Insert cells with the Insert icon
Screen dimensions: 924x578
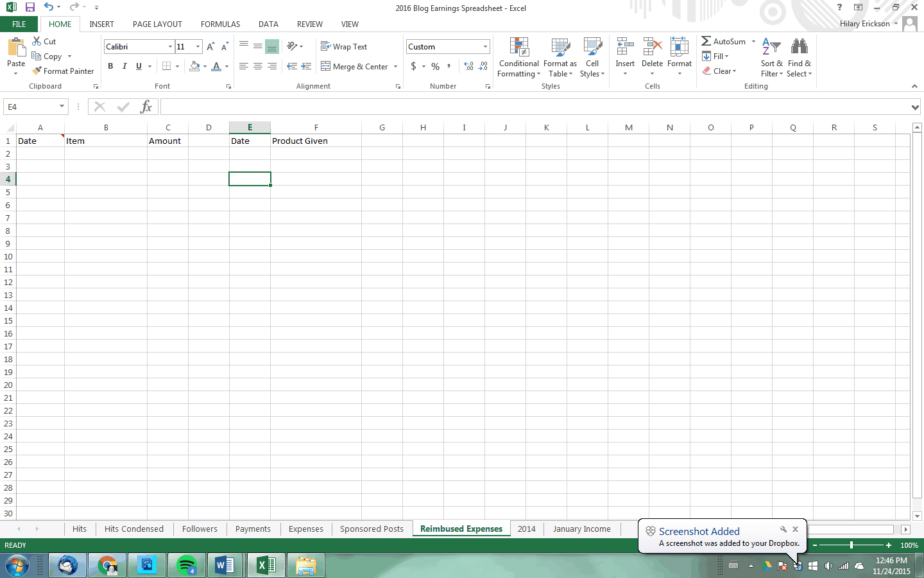[625, 47]
